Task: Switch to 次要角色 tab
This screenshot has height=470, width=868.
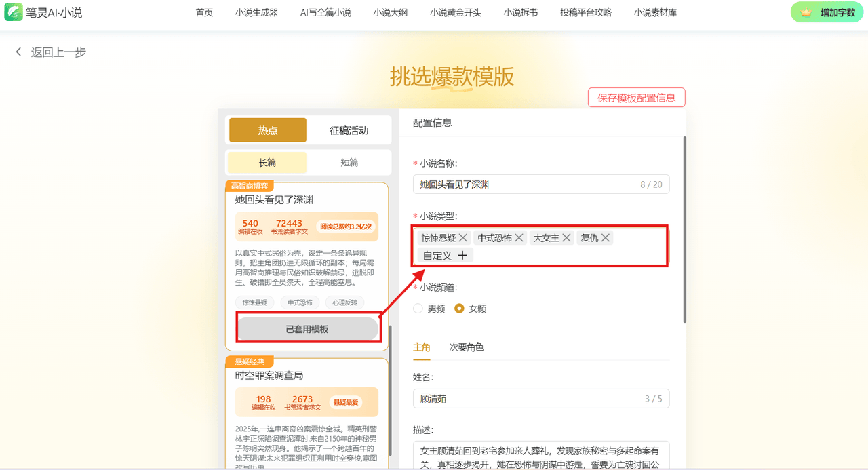Action: 467,347
